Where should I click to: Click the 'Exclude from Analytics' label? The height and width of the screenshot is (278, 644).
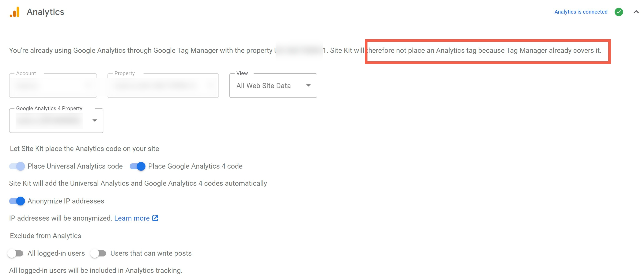[x=45, y=235]
